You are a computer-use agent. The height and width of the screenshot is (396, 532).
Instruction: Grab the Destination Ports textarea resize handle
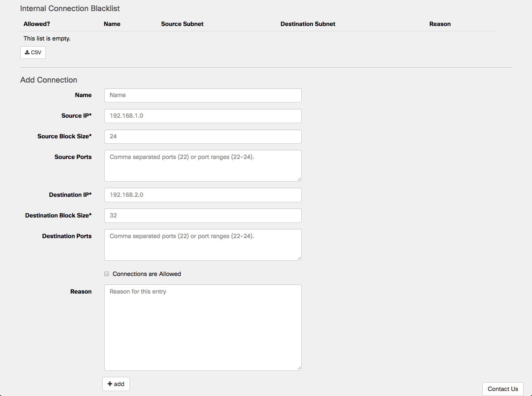pos(299,258)
